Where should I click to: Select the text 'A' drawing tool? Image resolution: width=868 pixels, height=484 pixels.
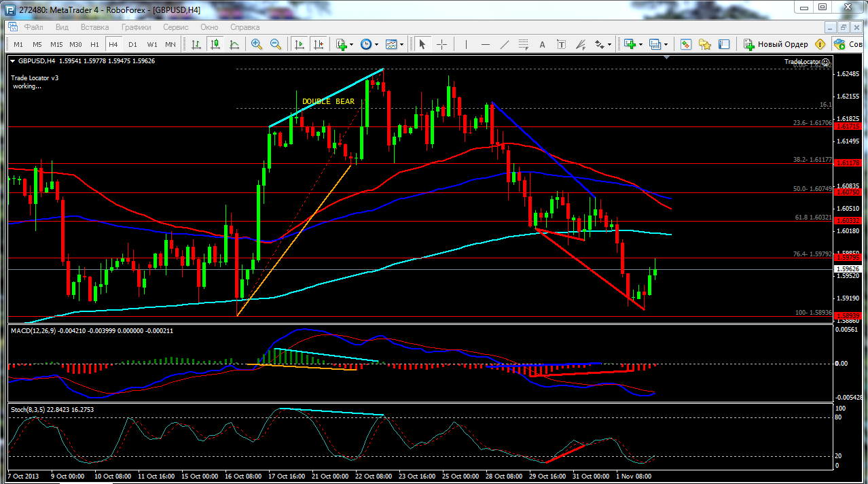click(x=542, y=44)
